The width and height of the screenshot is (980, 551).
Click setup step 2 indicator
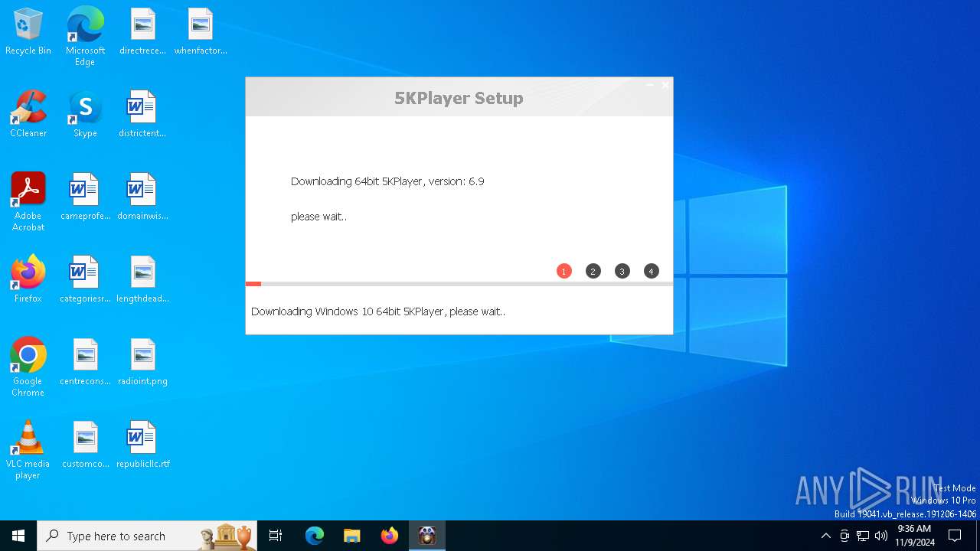593,271
